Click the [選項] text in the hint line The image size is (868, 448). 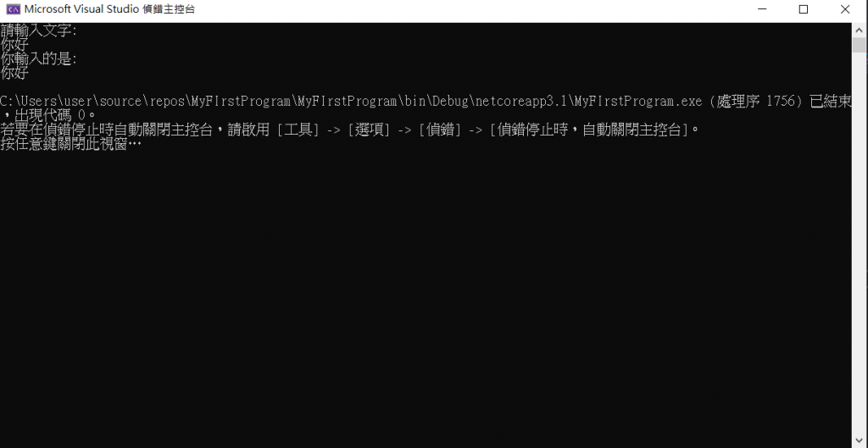[370, 130]
